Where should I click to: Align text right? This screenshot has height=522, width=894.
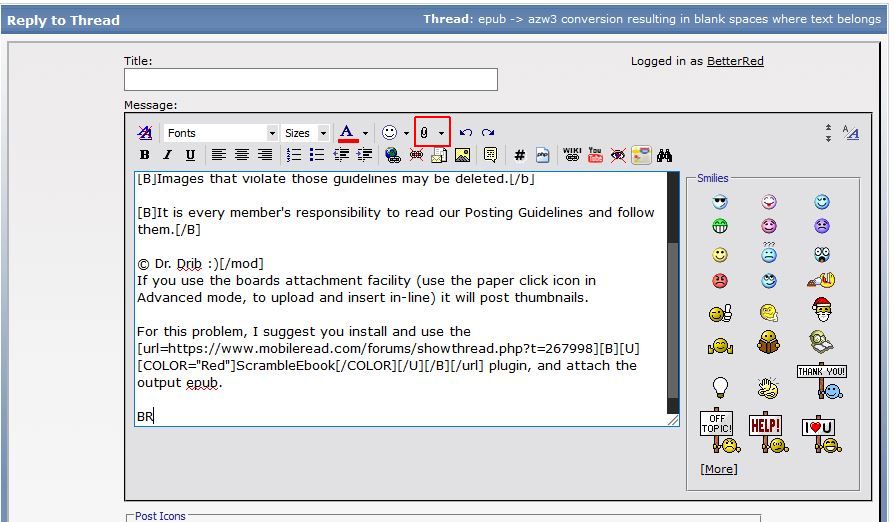click(x=265, y=155)
